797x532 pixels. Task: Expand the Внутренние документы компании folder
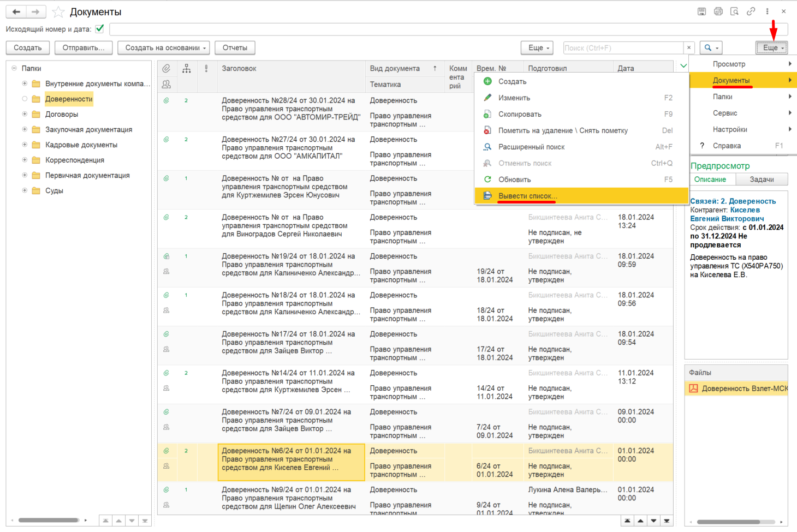coord(25,83)
